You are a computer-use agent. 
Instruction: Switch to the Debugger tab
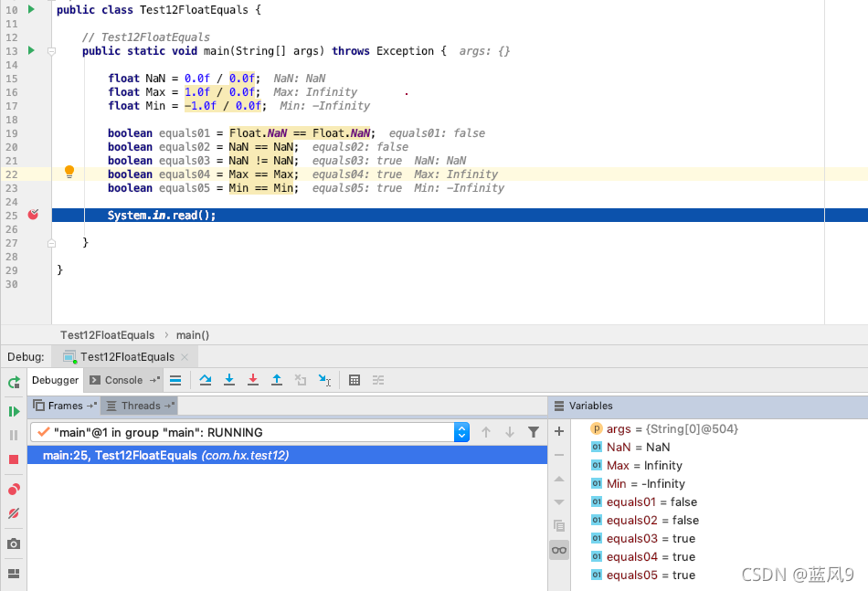pyautogui.click(x=55, y=380)
